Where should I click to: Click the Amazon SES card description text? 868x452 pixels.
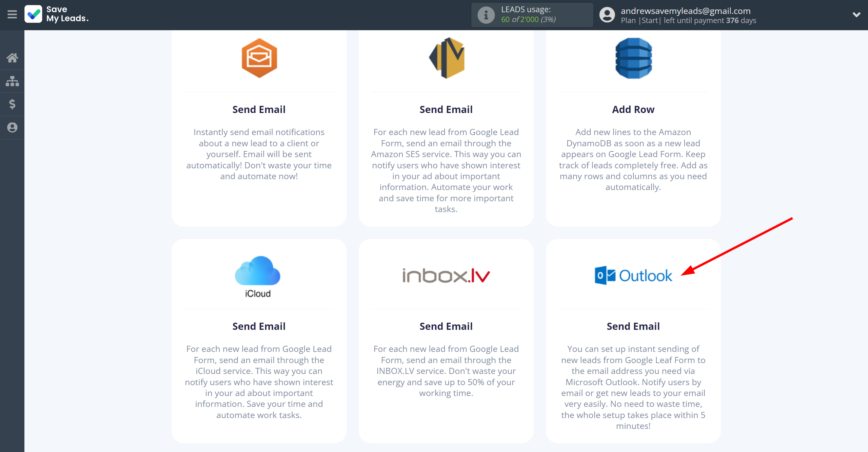coord(446,171)
